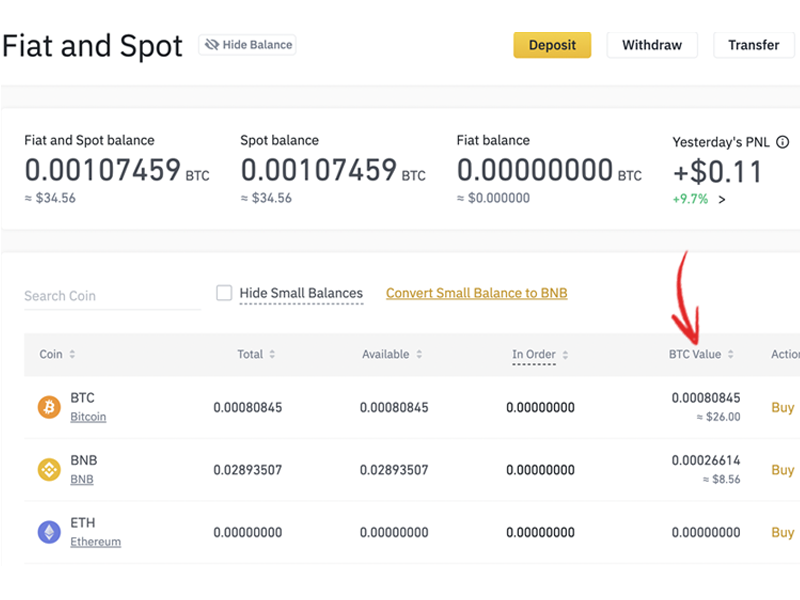Click the Ethereum coin icon

[x=49, y=532]
